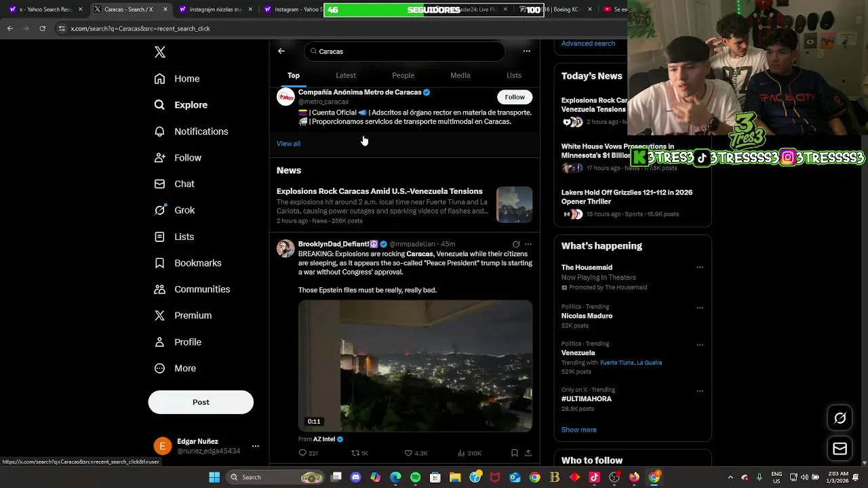Open the Explore page
868x488 pixels.
181,105
